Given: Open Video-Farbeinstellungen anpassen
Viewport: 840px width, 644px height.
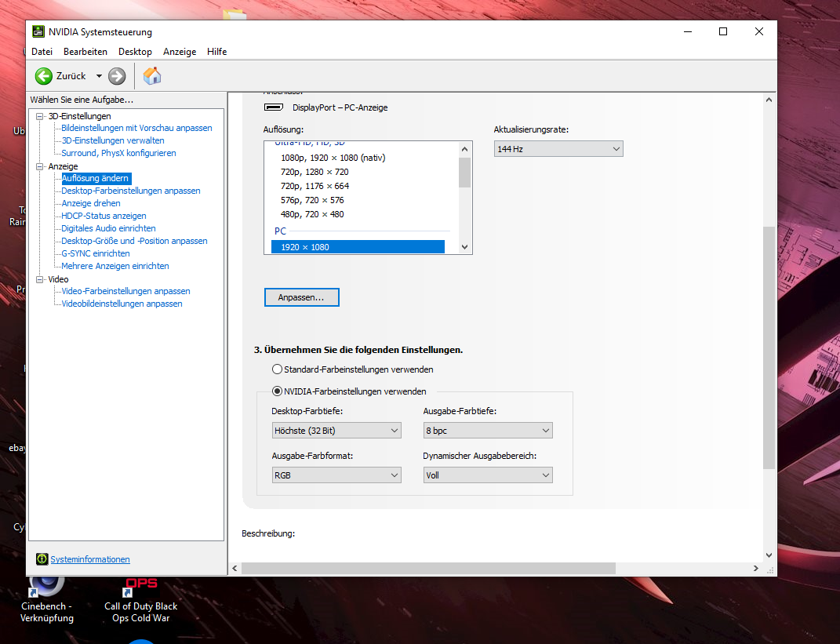Looking at the screenshot, I should 126,292.
